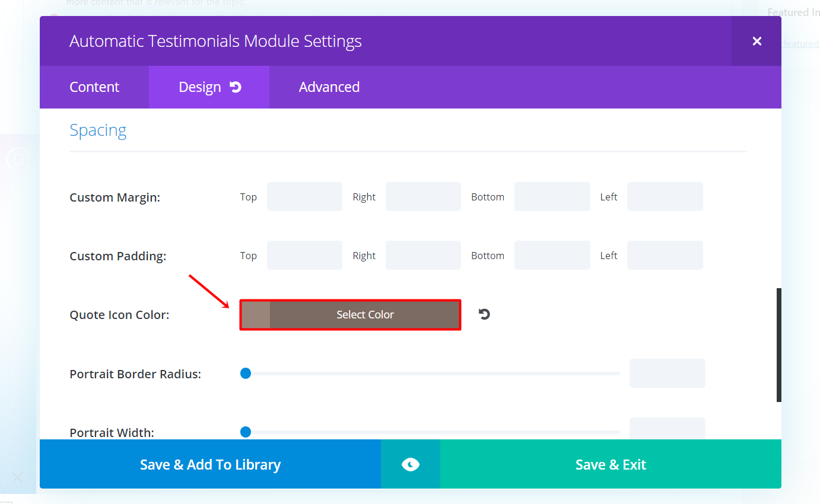This screenshot has width=820, height=504.
Task: Click the Custom Margin Right input
Action: pos(423,197)
